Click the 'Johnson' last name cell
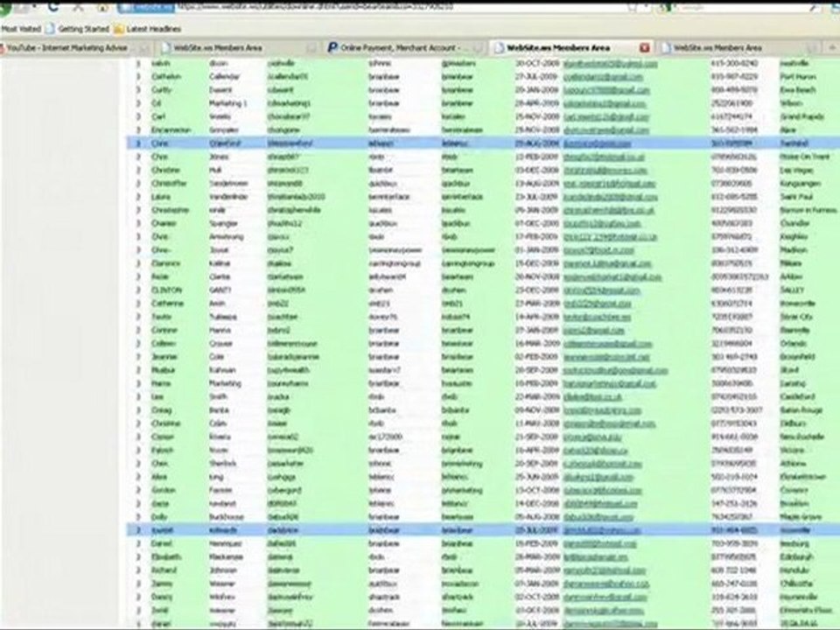Image resolution: width=840 pixels, height=630 pixels. [223, 570]
